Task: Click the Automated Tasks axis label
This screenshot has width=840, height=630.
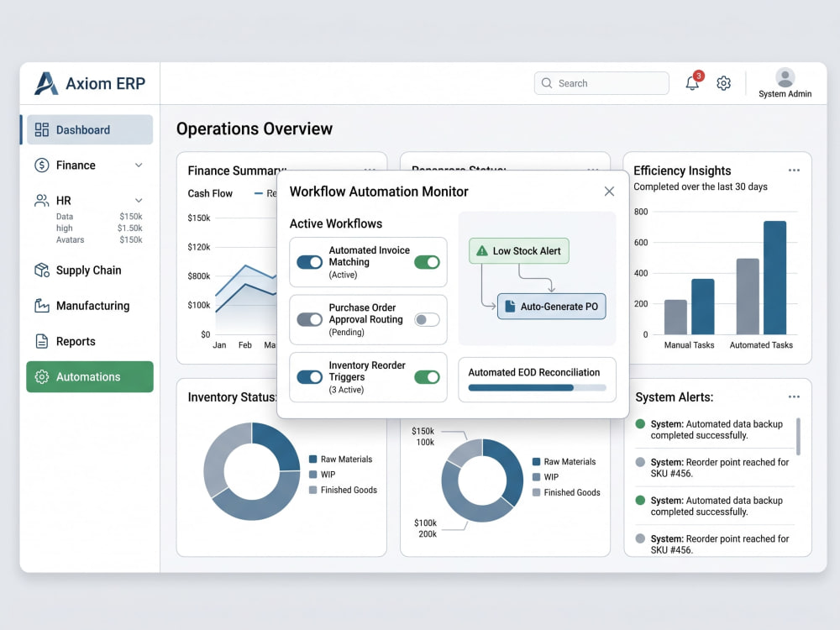Action: 761,345
